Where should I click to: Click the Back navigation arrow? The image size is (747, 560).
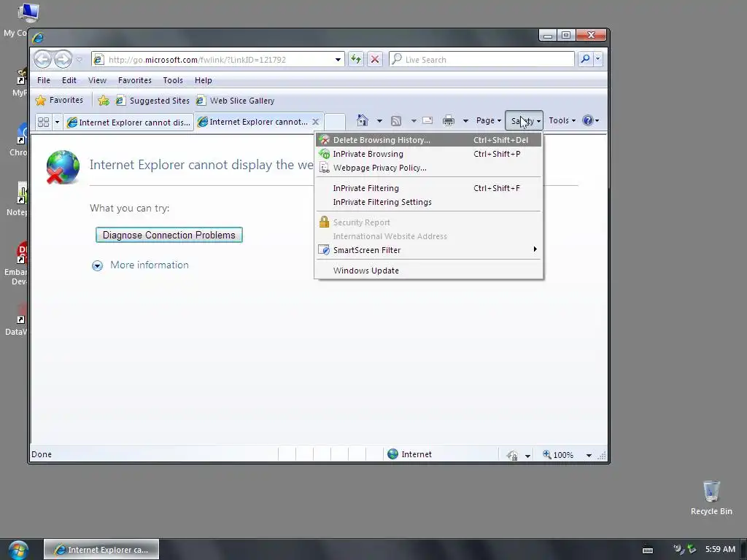coord(43,60)
